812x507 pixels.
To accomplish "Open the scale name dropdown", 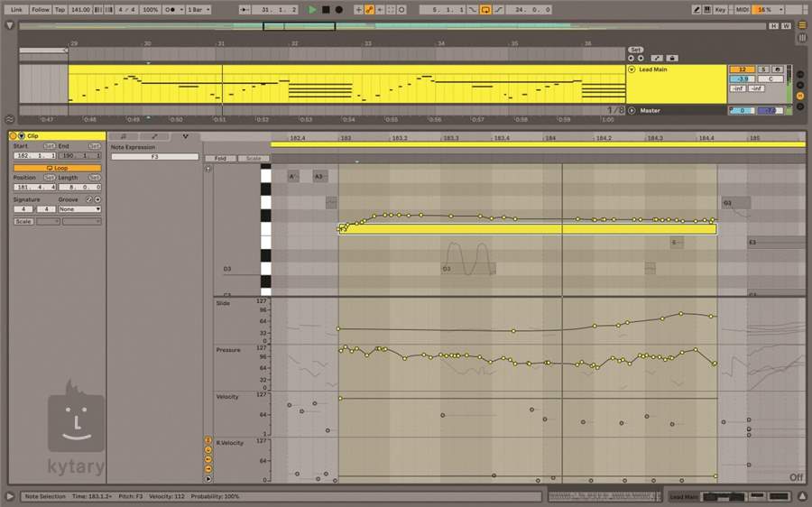I will click(x=82, y=222).
